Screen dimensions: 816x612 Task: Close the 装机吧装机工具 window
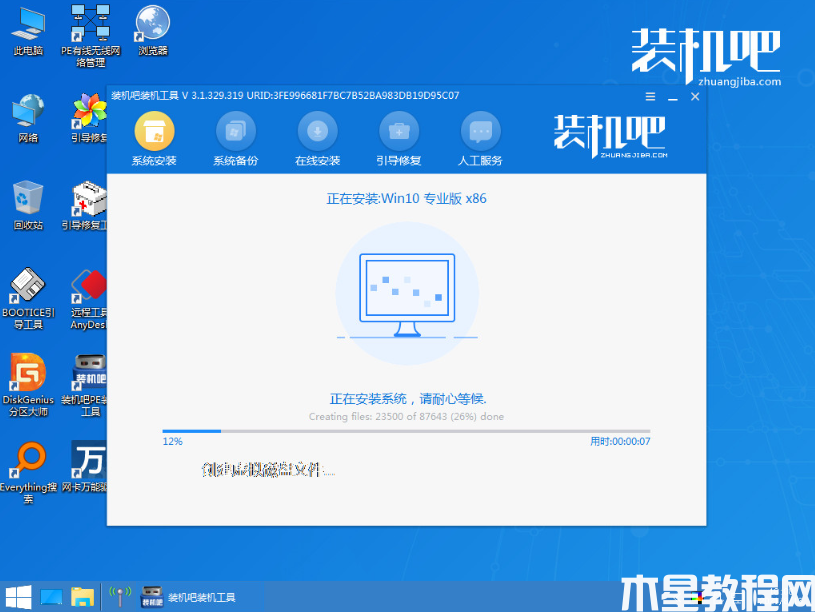coord(695,96)
